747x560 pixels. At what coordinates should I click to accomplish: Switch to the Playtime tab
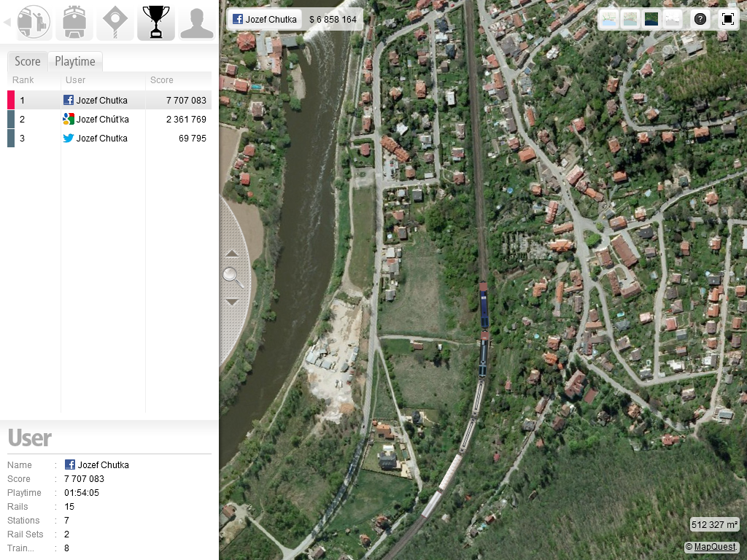[75, 61]
